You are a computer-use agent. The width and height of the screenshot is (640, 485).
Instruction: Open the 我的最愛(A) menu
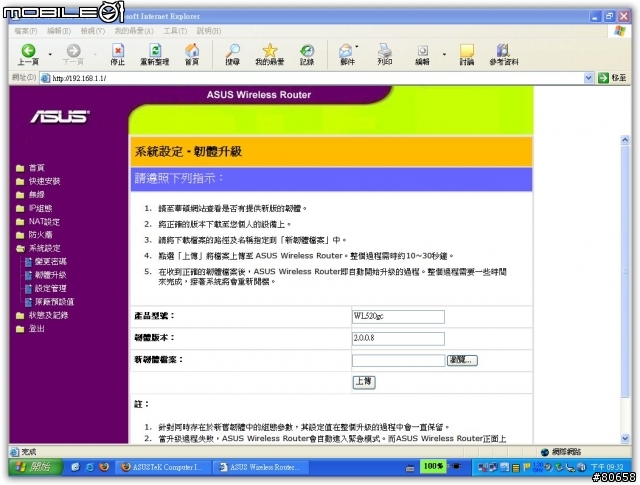click(x=134, y=31)
